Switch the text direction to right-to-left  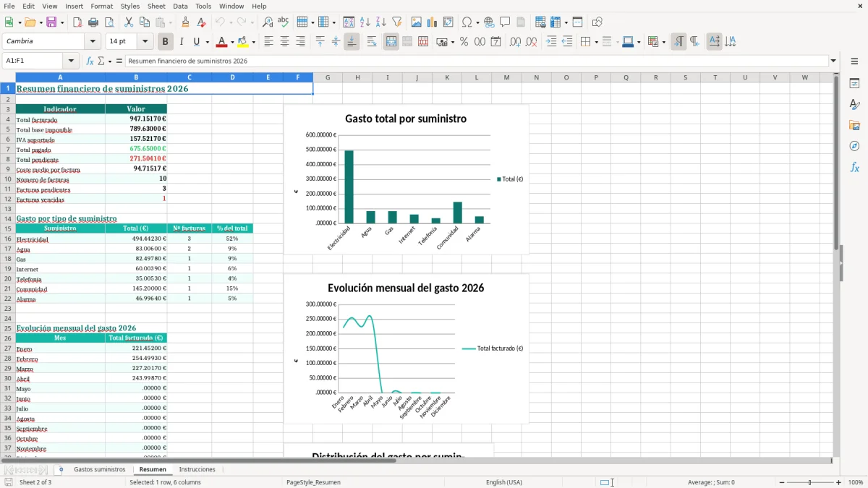pyautogui.click(x=694, y=42)
